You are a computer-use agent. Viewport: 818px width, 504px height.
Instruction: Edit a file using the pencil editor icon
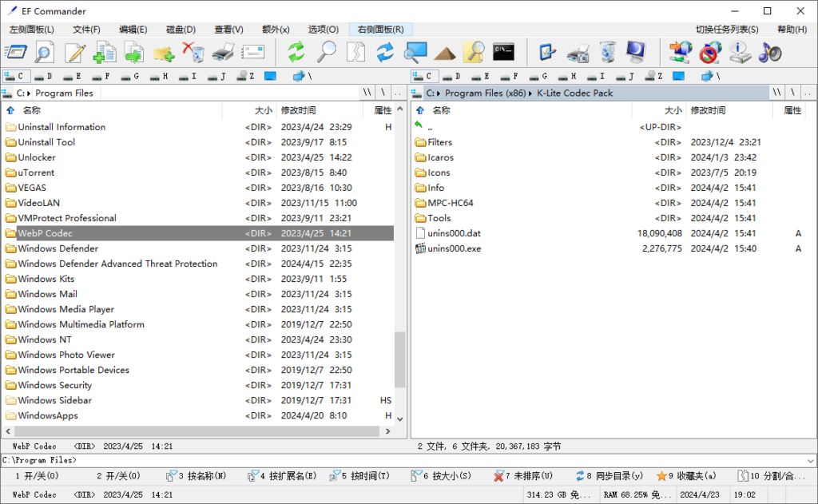(x=74, y=53)
